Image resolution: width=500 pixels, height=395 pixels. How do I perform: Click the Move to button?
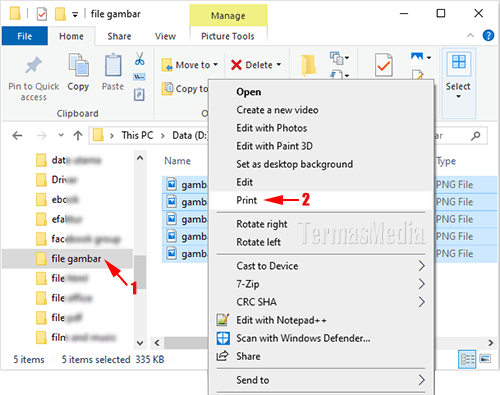point(190,65)
